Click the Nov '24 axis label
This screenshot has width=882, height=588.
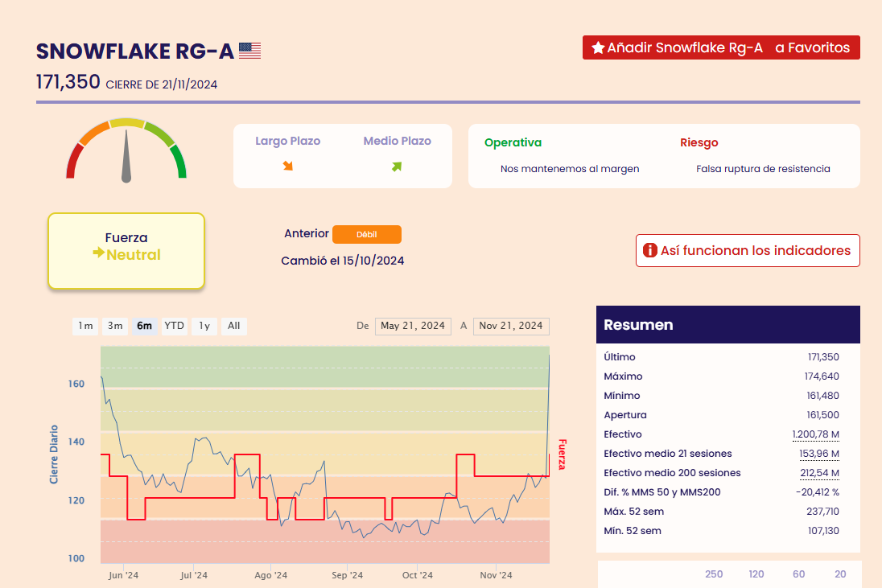(x=496, y=575)
